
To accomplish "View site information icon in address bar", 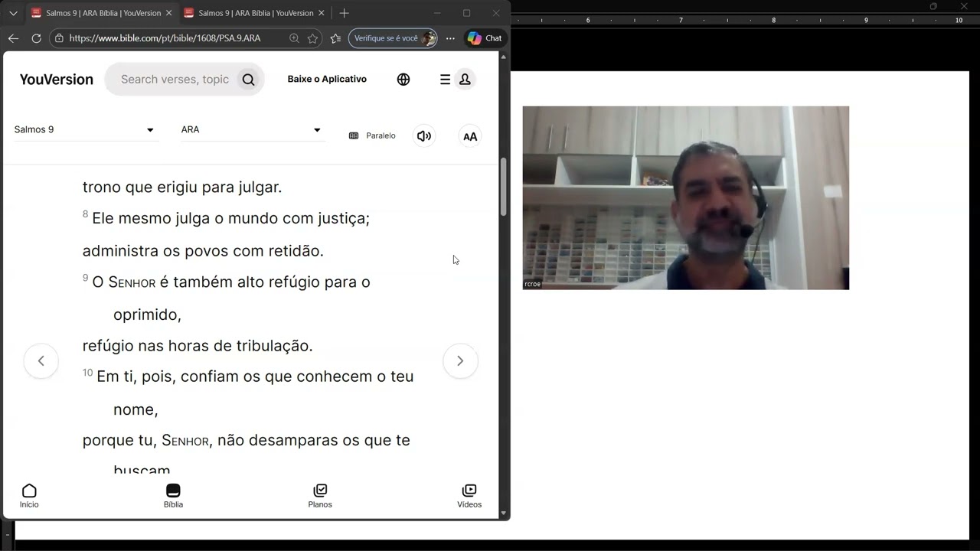I will tap(59, 38).
